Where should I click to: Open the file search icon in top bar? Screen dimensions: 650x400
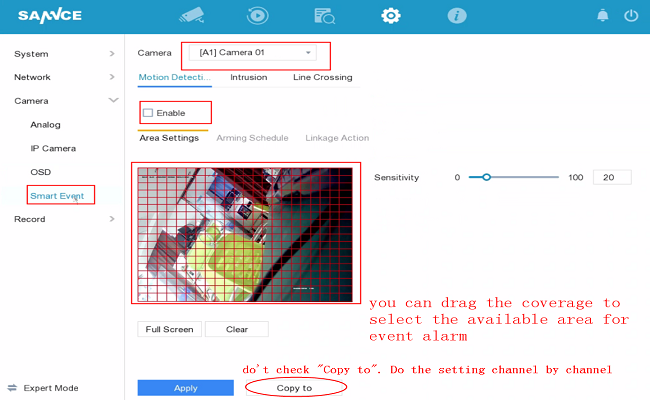(325, 16)
